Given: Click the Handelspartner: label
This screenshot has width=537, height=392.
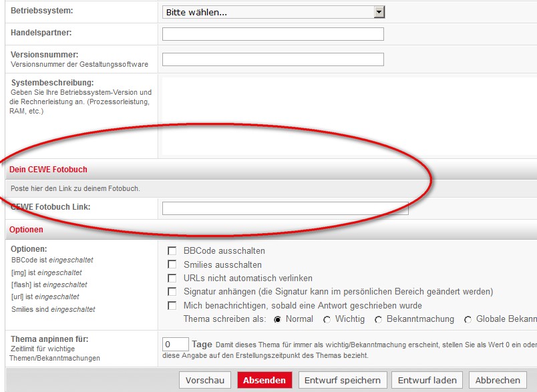Looking at the screenshot, I should point(41,33).
